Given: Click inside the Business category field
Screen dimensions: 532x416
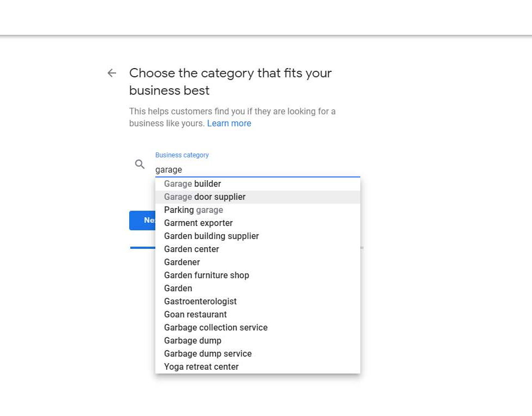Looking at the screenshot, I should 218,169.
